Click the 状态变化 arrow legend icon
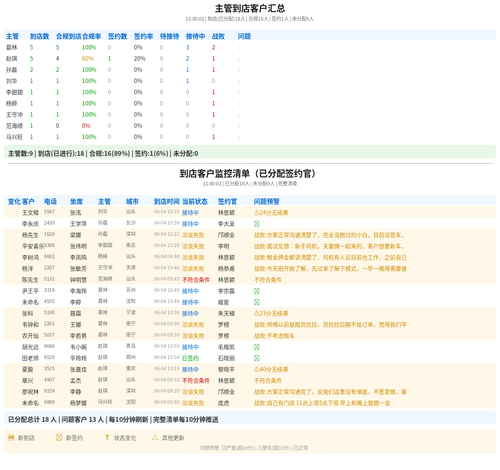This screenshot has width=500, height=470. [x=107, y=437]
